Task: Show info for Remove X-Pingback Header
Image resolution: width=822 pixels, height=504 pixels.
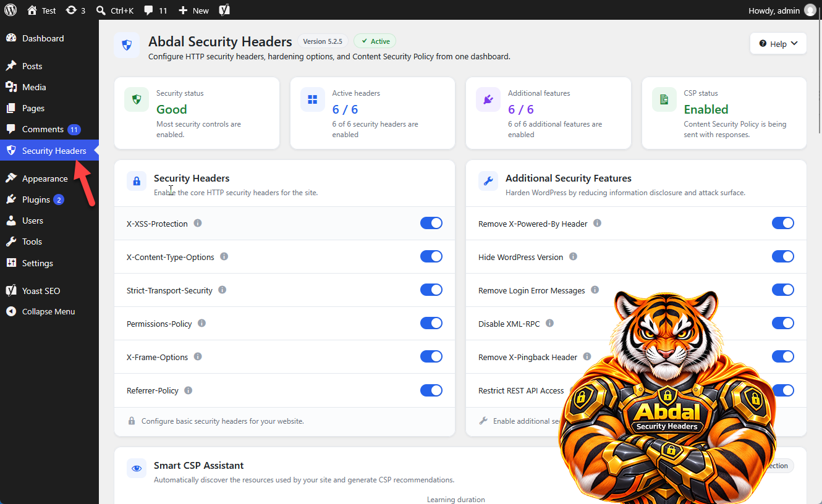Action: pos(587,356)
